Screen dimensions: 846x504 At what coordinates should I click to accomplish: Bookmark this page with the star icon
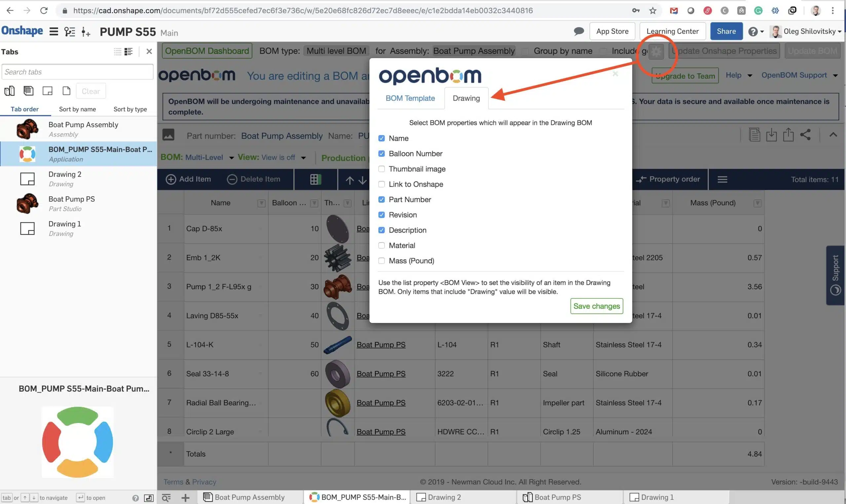click(653, 11)
